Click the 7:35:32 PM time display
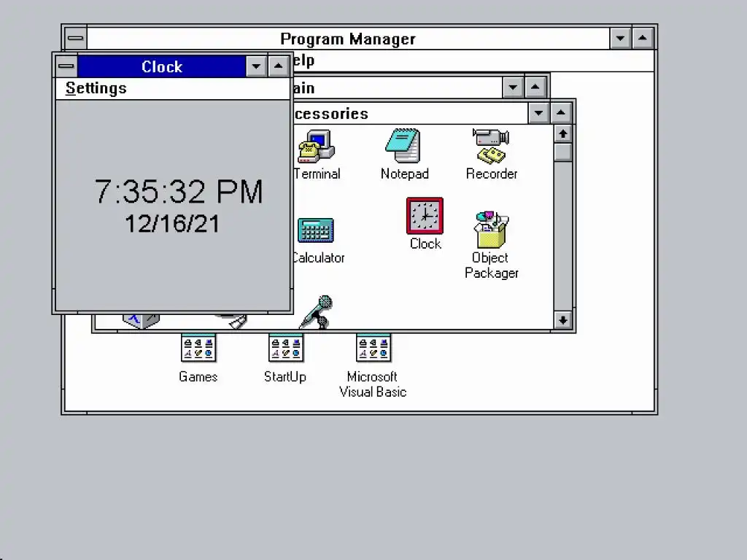This screenshot has height=560, width=747. [179, 192]
